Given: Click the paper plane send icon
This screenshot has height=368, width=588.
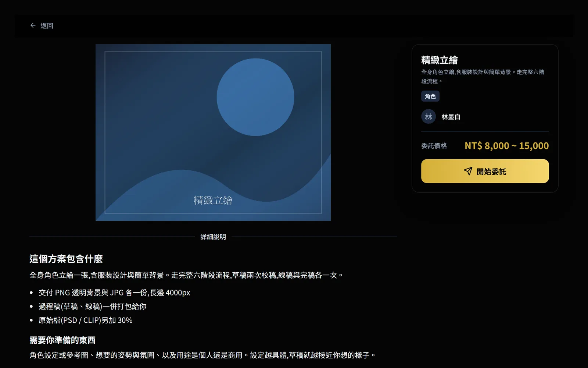Looking at the screenshot, I should (x=468, y=171).
